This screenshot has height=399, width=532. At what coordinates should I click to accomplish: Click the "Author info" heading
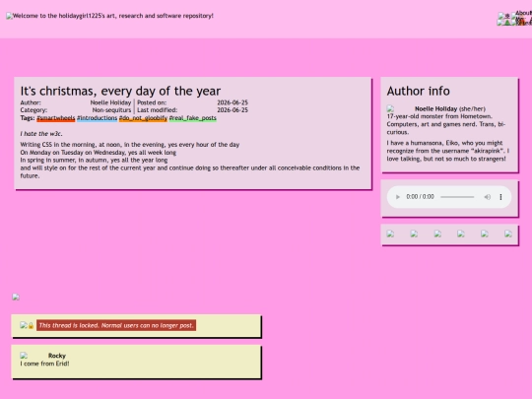pos(419,91)
